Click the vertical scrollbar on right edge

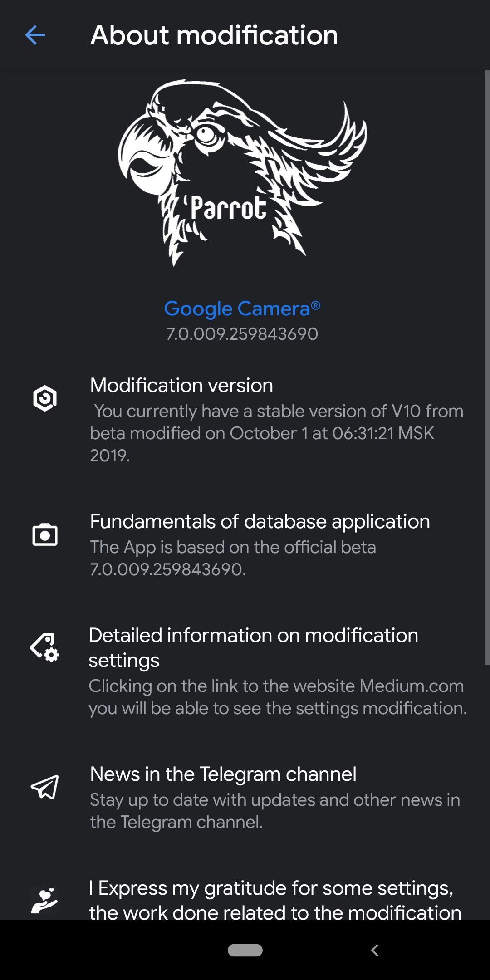[x=487, y=367]
